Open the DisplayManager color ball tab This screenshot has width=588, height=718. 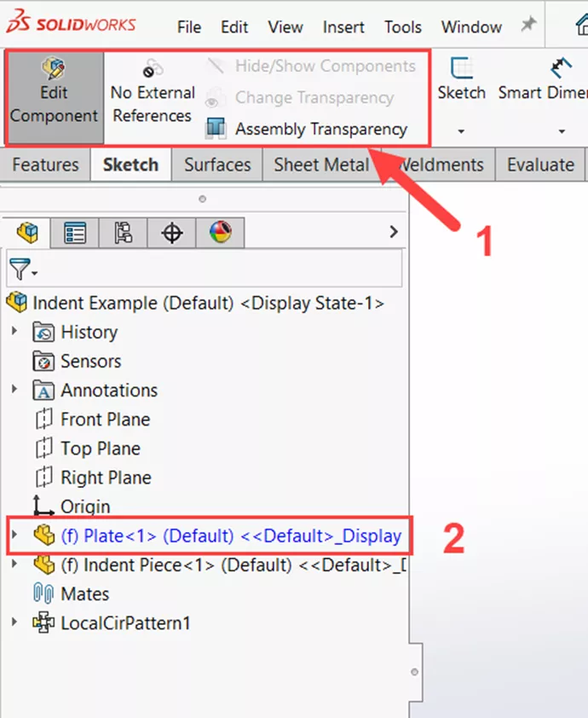pyautogui.click(x=220, y=233)
